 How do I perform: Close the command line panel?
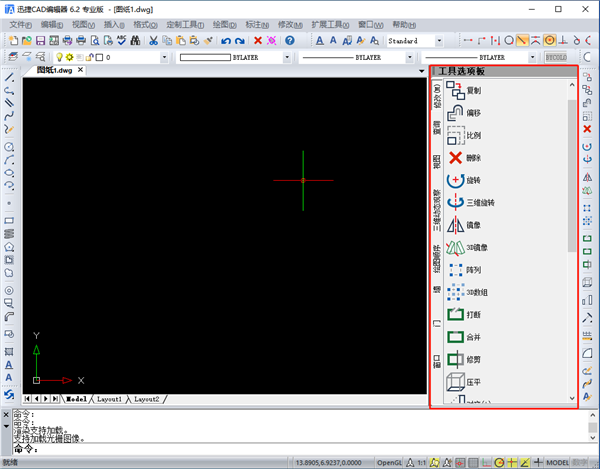point(6,414)
